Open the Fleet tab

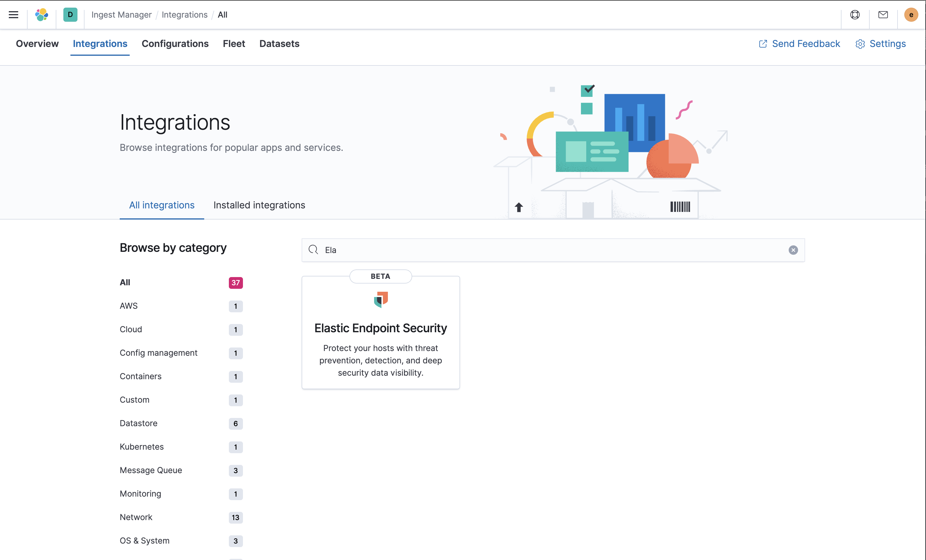coord(233,44)
